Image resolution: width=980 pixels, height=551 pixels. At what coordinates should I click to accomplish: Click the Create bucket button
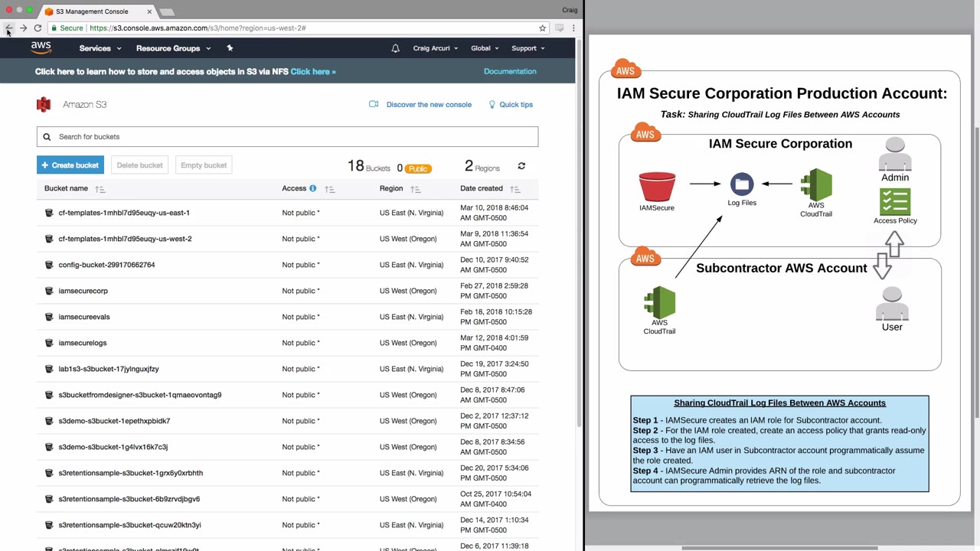(x=70, y=165)
